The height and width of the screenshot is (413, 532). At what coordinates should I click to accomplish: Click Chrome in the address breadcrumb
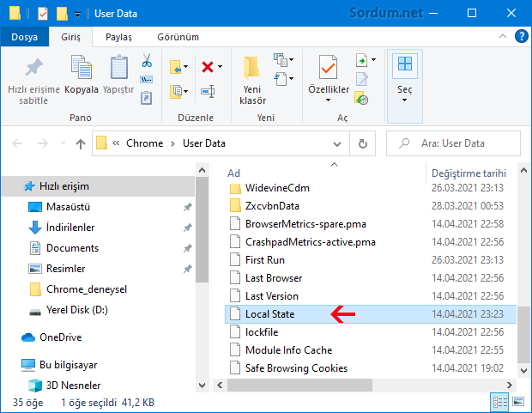coord(144,143)
